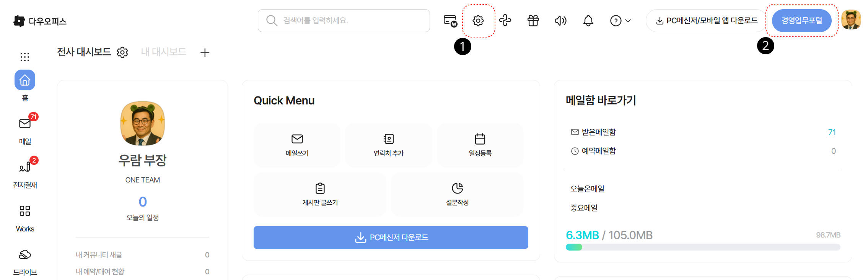Click the 전사 대시보드 settings gear
This screenshot has width=868, height=280.
tap(122, 52)
